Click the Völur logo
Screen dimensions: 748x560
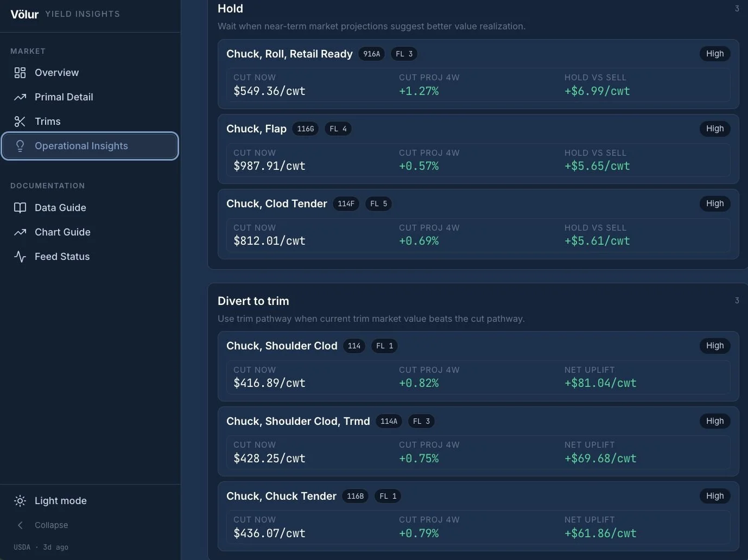[x=24, y=14]
